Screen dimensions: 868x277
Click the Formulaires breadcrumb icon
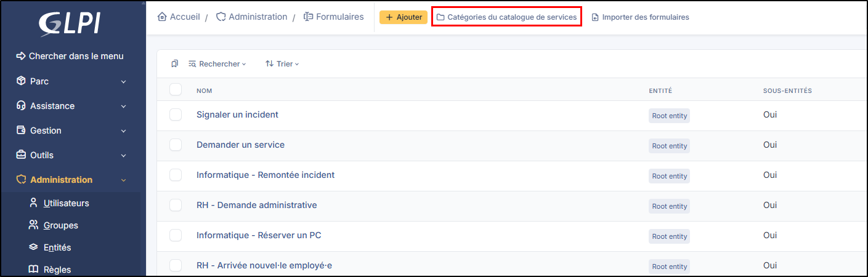pos(308,17)
